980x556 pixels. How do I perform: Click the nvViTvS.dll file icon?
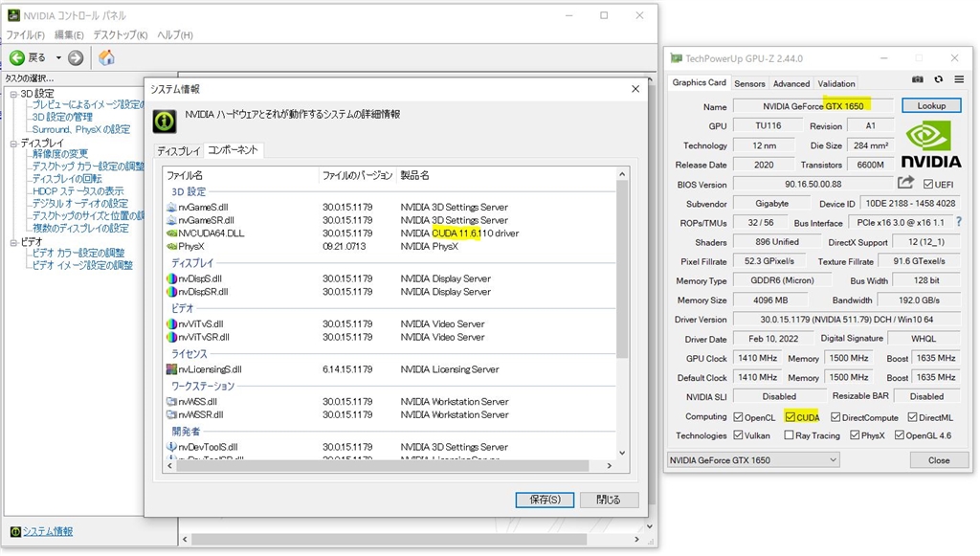172,323
